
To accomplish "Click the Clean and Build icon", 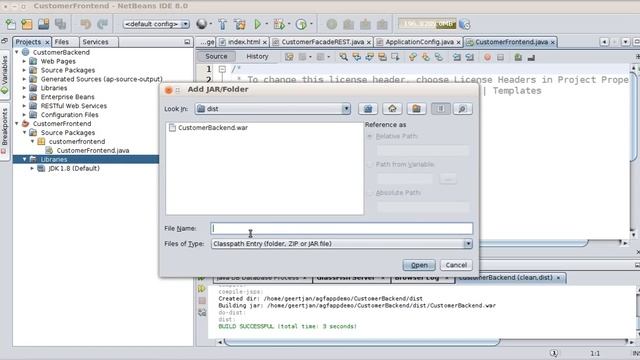I will (x=240, y=24).
